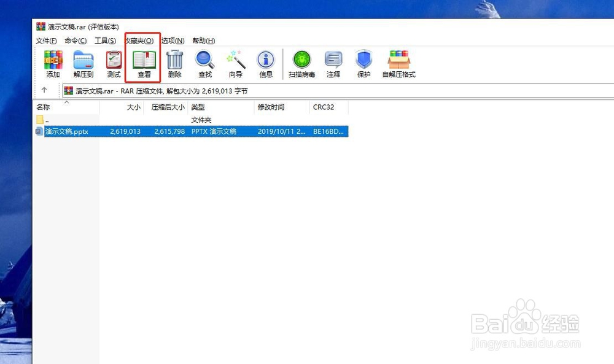Open the Commands (命令) menu
Image resolution: width=614 pixels, height=364 pixels.
(76, 41)
